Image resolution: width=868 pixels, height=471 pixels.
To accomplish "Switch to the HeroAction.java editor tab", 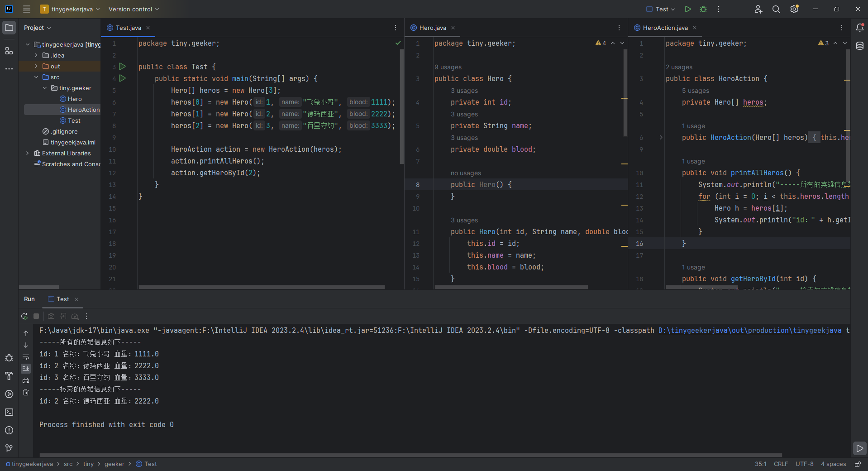I will [x=665, y=28].
